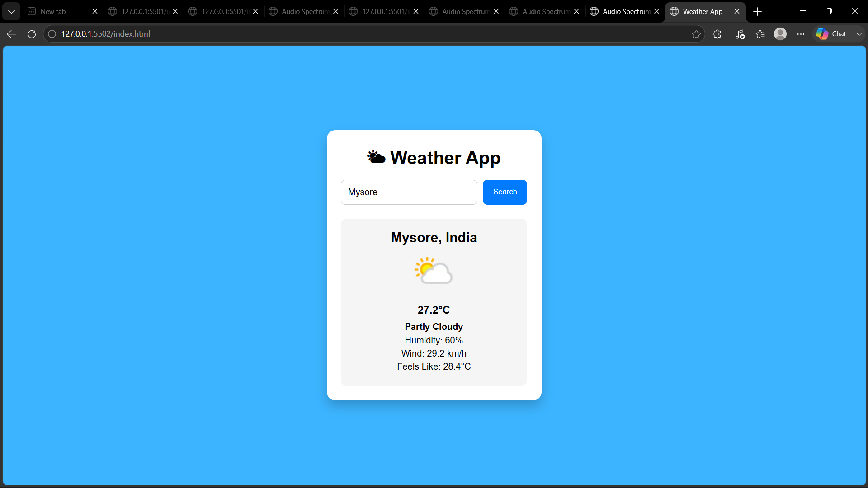The image size is (868, 488).
Task: Open the browser Extensions puzzle icon
Action: 717,34
